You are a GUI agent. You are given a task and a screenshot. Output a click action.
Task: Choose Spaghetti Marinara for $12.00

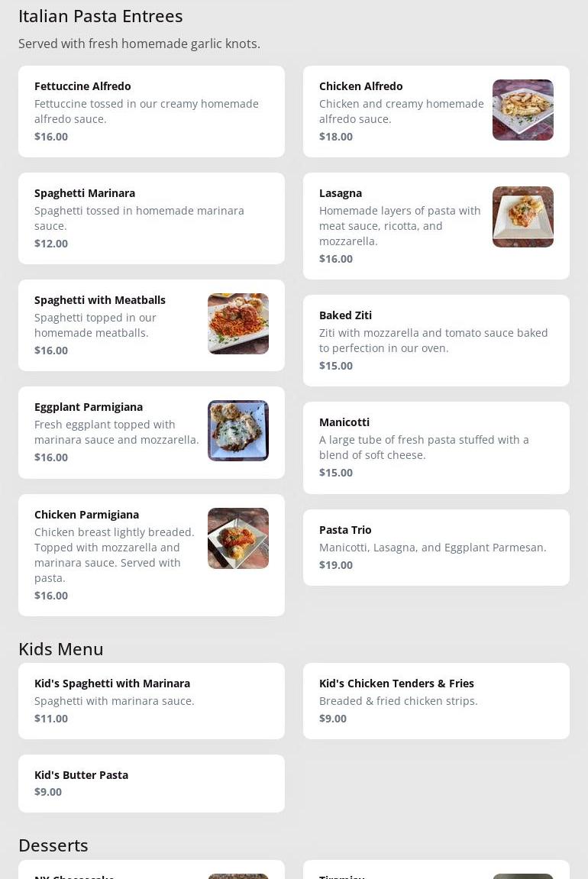151,218
